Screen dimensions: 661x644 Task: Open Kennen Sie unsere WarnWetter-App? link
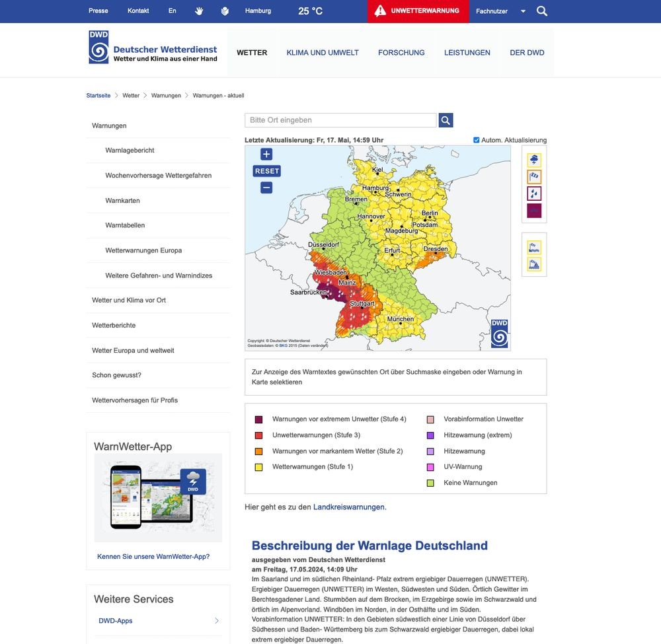(153, 556)
